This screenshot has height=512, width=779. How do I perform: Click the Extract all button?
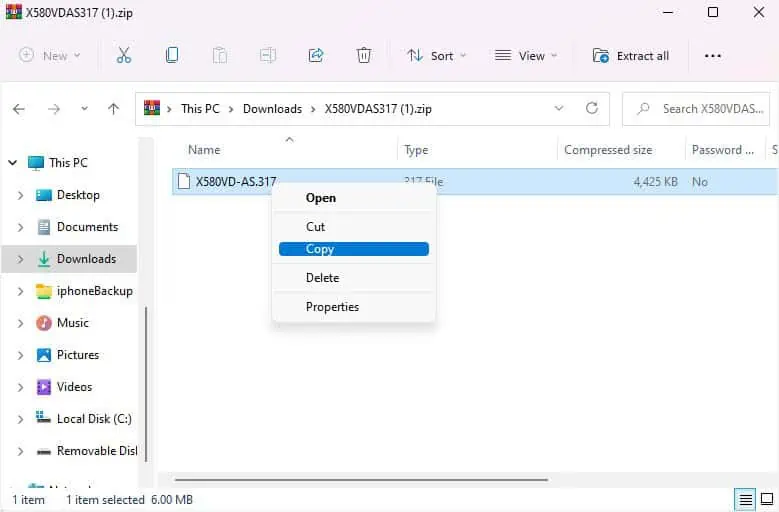coord(631,56)
